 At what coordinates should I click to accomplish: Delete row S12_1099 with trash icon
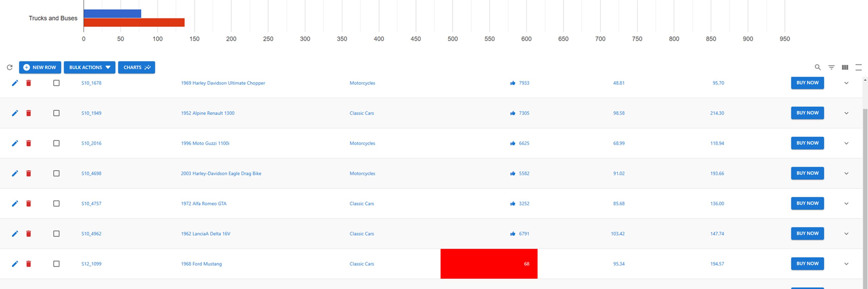click(29, 264)
